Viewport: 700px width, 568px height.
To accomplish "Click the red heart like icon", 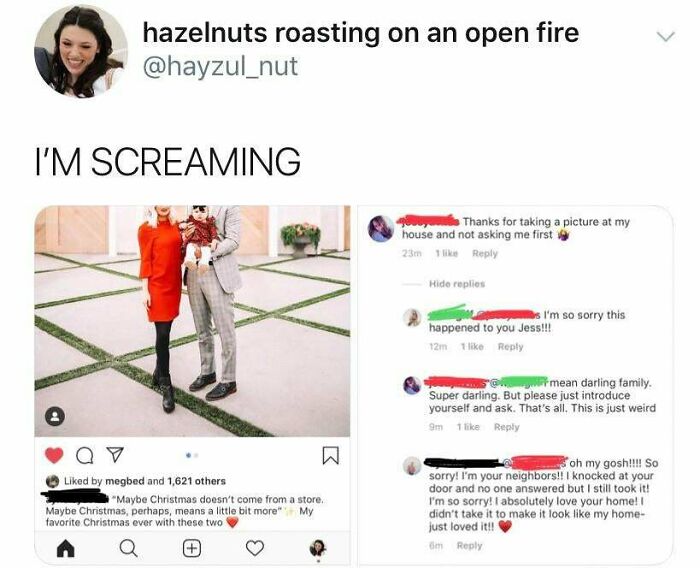I will point(54,455).
